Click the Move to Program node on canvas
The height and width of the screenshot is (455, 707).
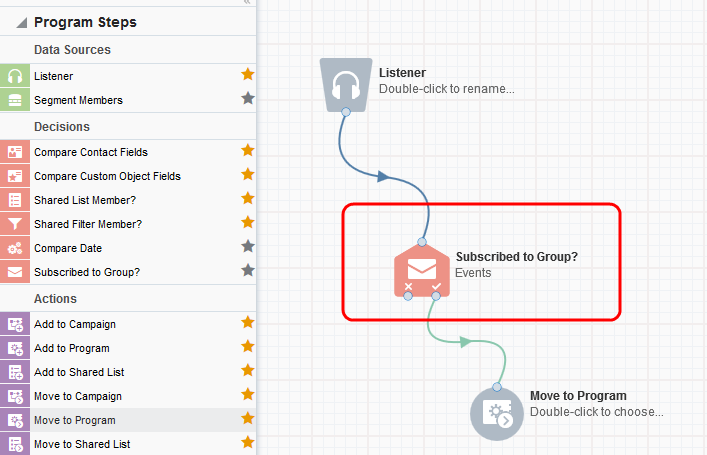497,414
